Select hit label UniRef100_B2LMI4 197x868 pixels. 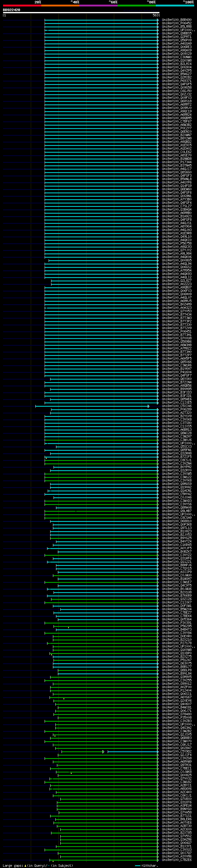coord(177,64)
